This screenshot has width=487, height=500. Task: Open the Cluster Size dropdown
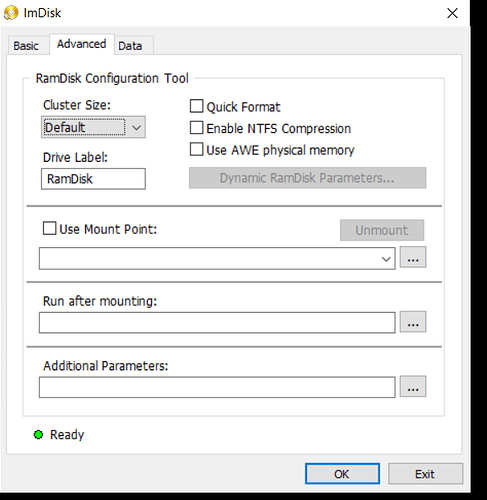[x=93, y=127]
